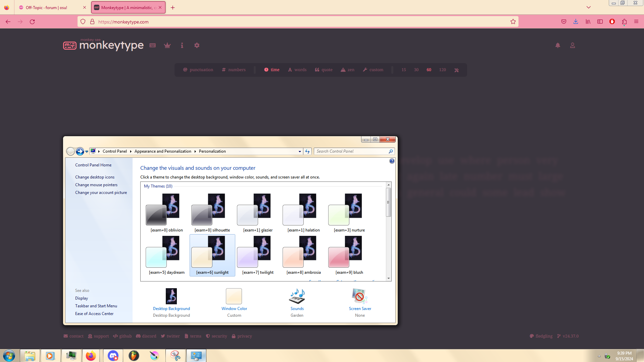Expand recent pages dropdown arrow
Viewport: 644px width, 362px height.
click(87, 152)
